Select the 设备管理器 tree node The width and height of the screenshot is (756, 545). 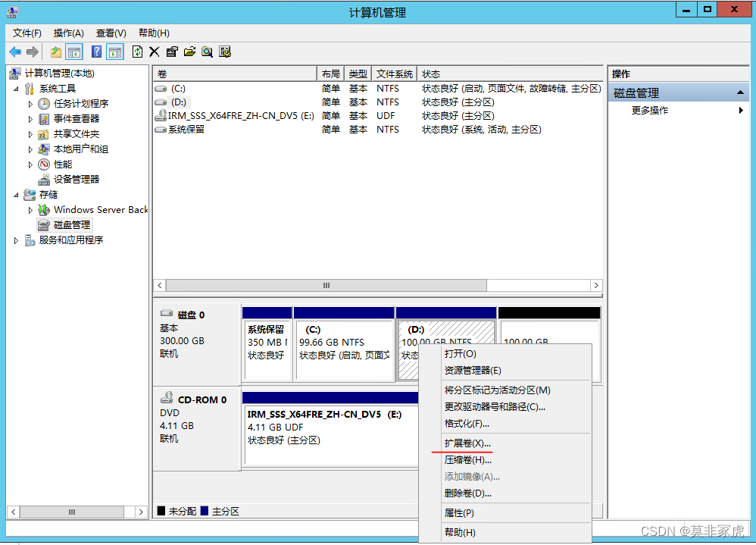pyautogui.click(x=77, y=180)
